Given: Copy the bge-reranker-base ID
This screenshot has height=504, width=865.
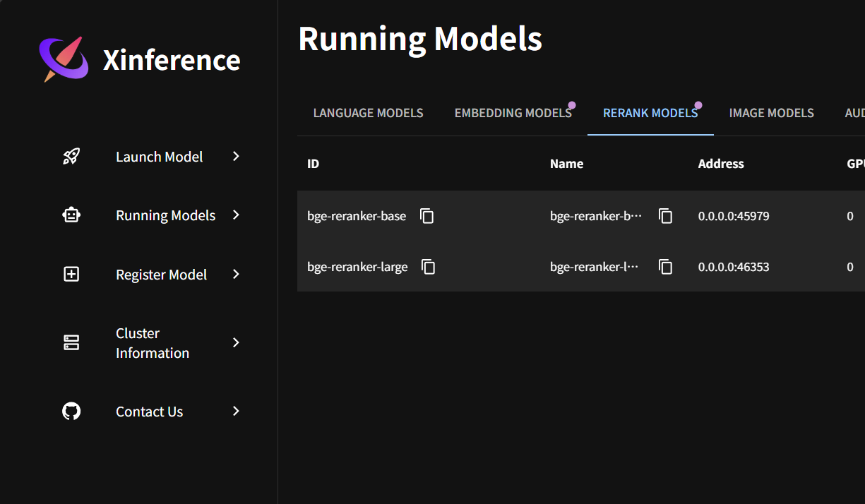Looking at the screenshot, I should pyautogui.click(x=426, y=216).
